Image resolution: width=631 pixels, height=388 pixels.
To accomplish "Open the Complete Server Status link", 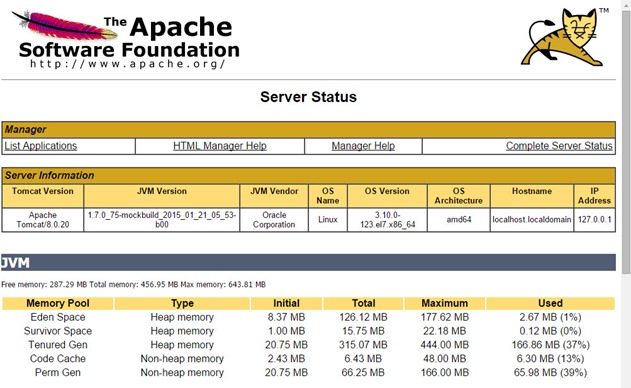I will pyautogui.click(x=559, y=146).
